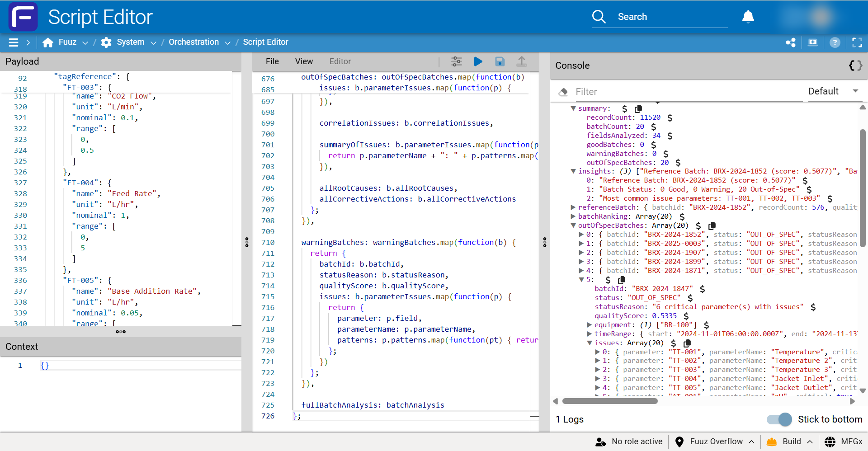
Task: Click the editor/Console vertical splitter handle
Action: tap(545, 242)
